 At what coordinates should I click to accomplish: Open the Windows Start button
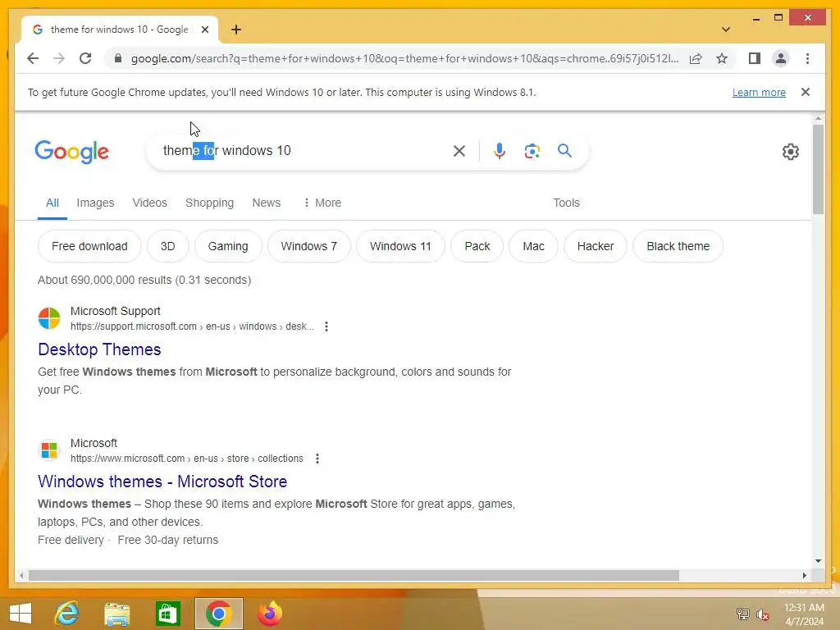21,613
